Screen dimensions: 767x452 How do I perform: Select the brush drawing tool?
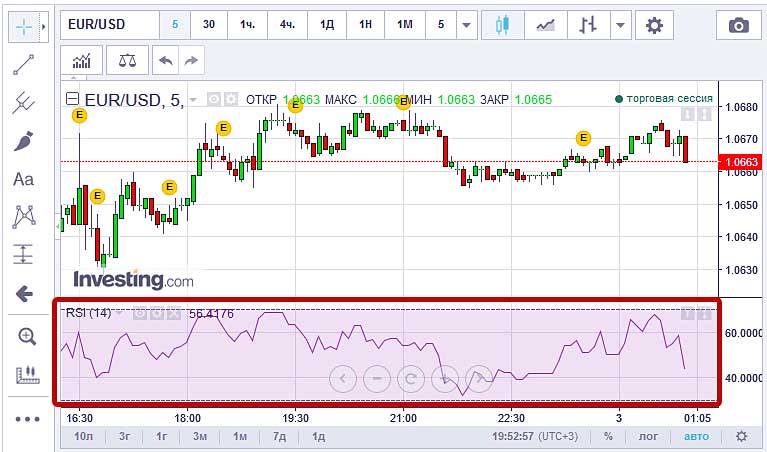[x=23, y=141]
